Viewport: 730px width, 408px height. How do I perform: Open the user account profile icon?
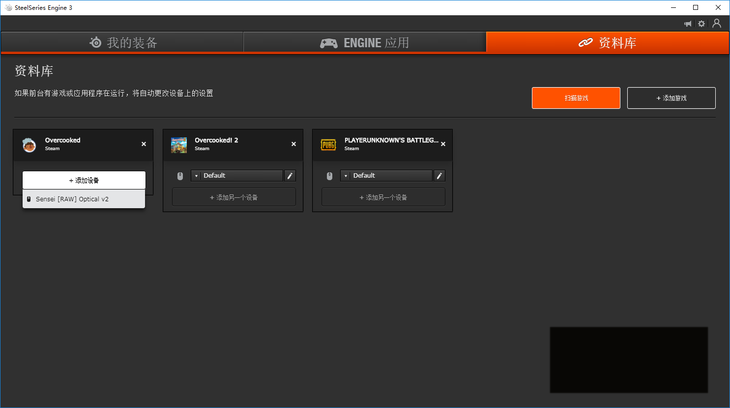click(x=716, y=23)
